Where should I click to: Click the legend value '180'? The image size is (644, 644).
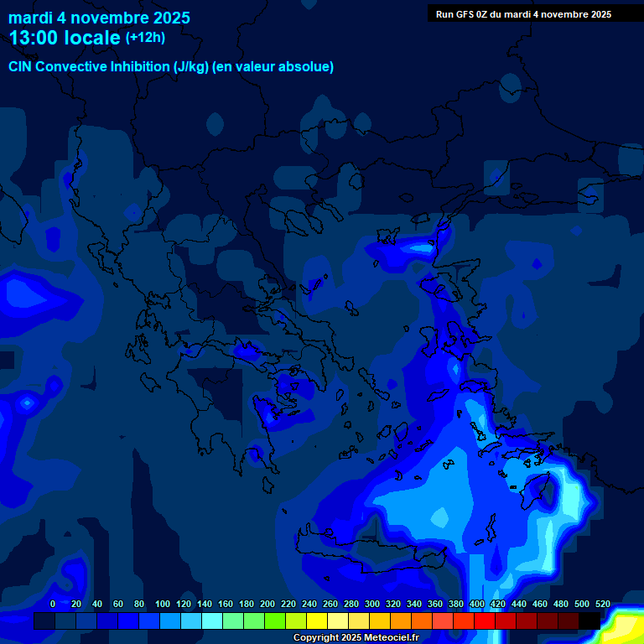tap(247, 604)
